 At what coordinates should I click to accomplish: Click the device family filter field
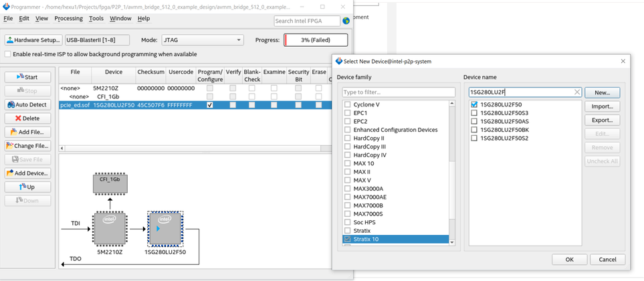tap(399, 92)
